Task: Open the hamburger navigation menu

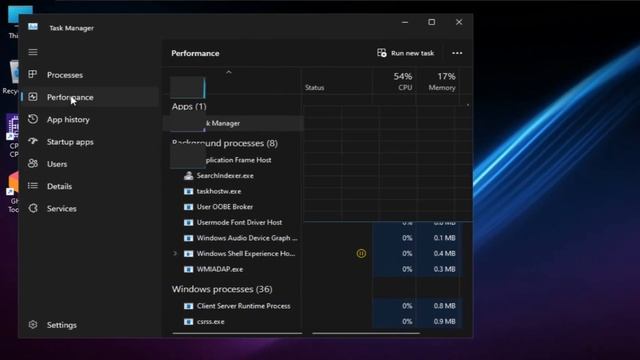Action: click(33, 52)
